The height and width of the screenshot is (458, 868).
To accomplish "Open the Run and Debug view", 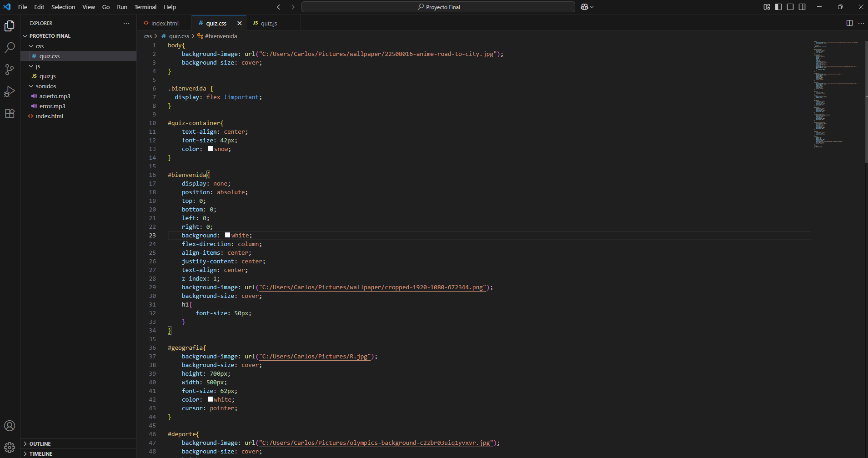I will pyautogui.click(x=10, y=91).
